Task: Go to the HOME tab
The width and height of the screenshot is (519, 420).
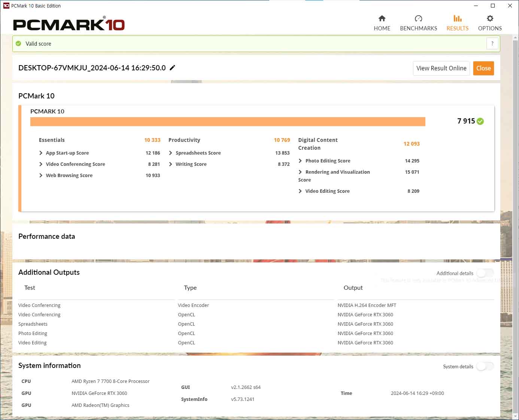Action: tap(382, 23)
